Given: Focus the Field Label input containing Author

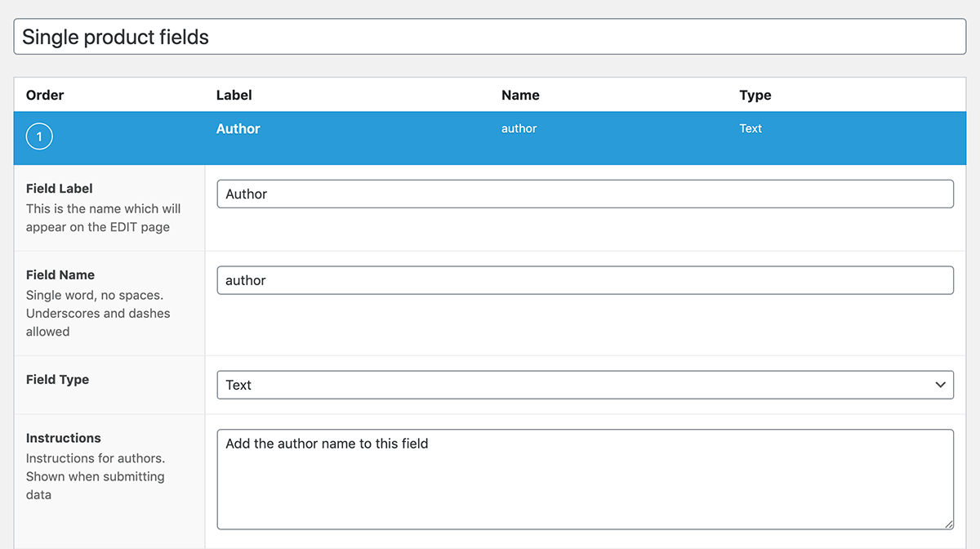Looking at the screenshot, I should coord(585,194).
